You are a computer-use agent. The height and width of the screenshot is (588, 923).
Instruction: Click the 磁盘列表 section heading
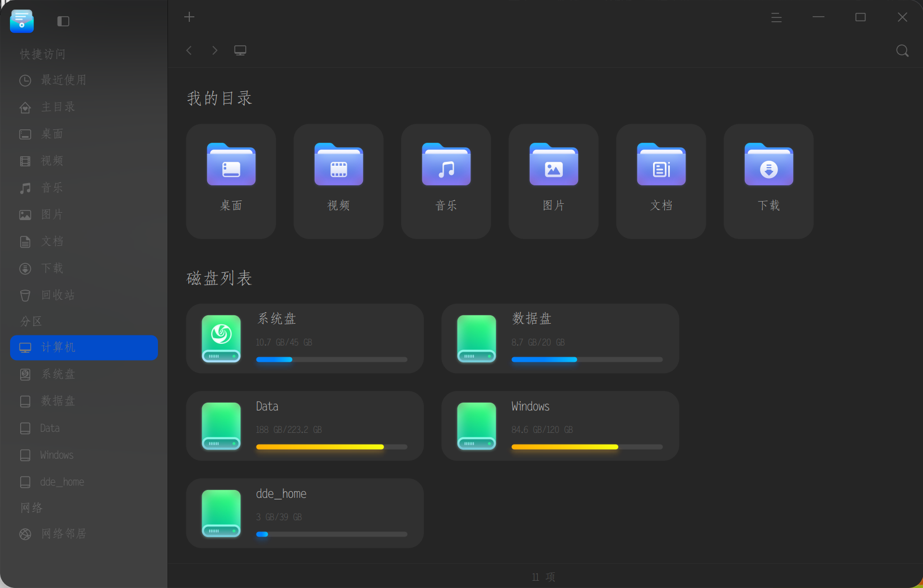tap(220, 278)
